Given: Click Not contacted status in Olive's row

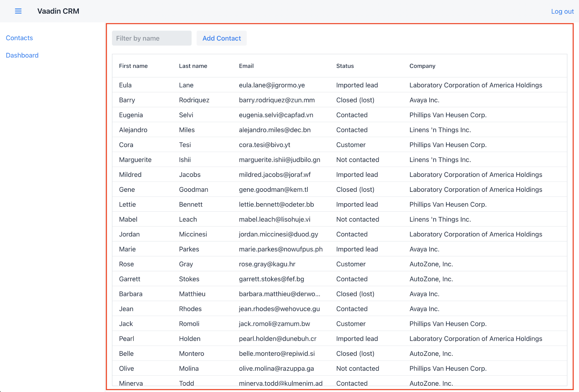Looking at the screenshot, I should (358, 369).
